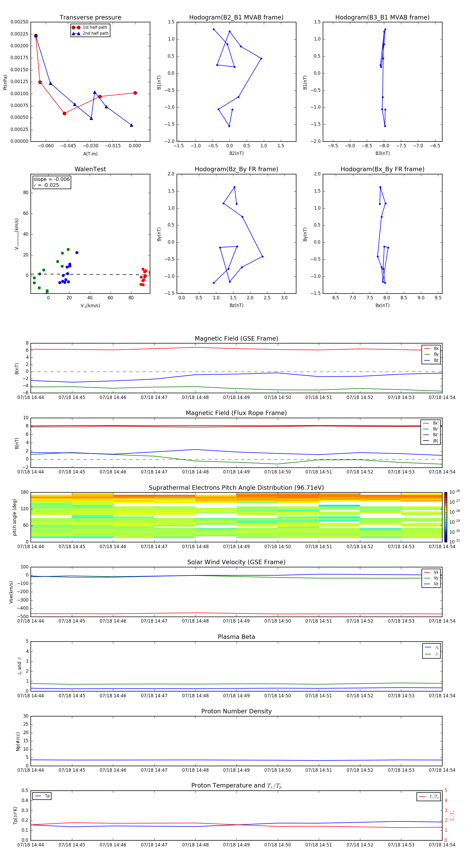Click the "Magnetic Field (Flux Rope Frame)" title
Viewport: 473px width, 868px height.
tap(236, 413)
